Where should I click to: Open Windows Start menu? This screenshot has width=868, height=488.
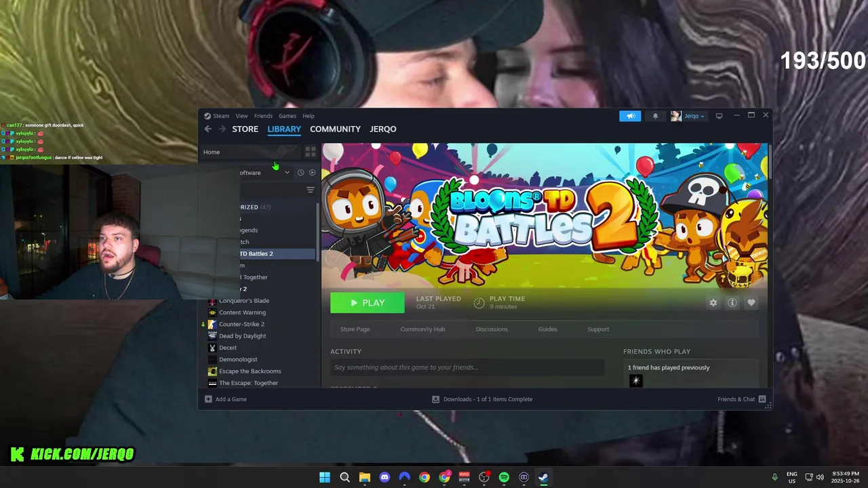[x=325, y=477]
